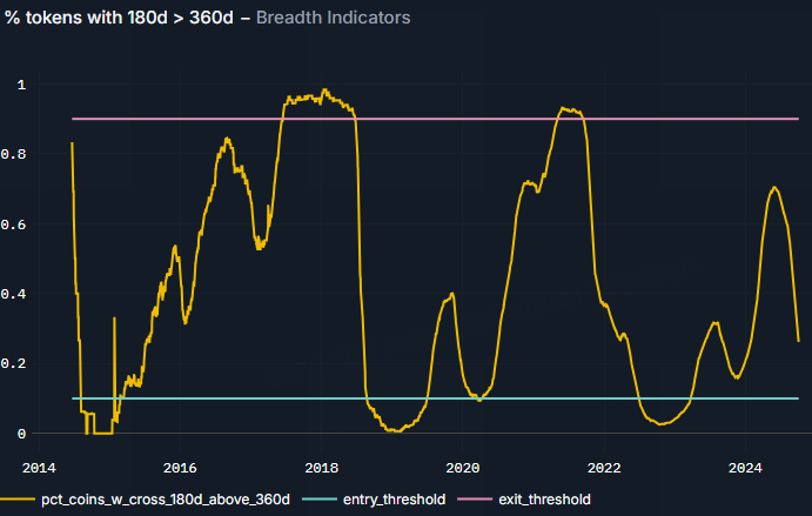Toggle the pct_coins_w_cross_180d_above_360d legend entry
812x516 pixels.
[145, 499]
